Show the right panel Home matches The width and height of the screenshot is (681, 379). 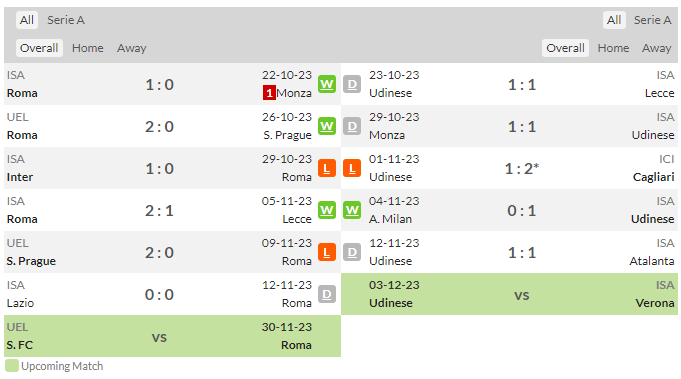613,48
